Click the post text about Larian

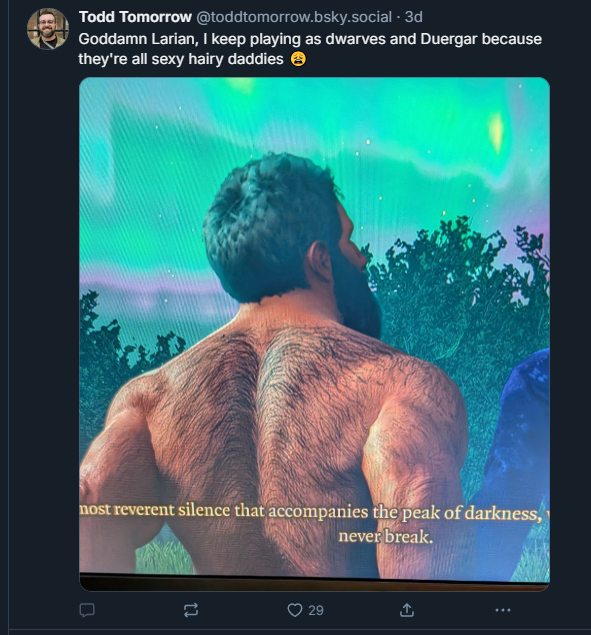[310, 49]
